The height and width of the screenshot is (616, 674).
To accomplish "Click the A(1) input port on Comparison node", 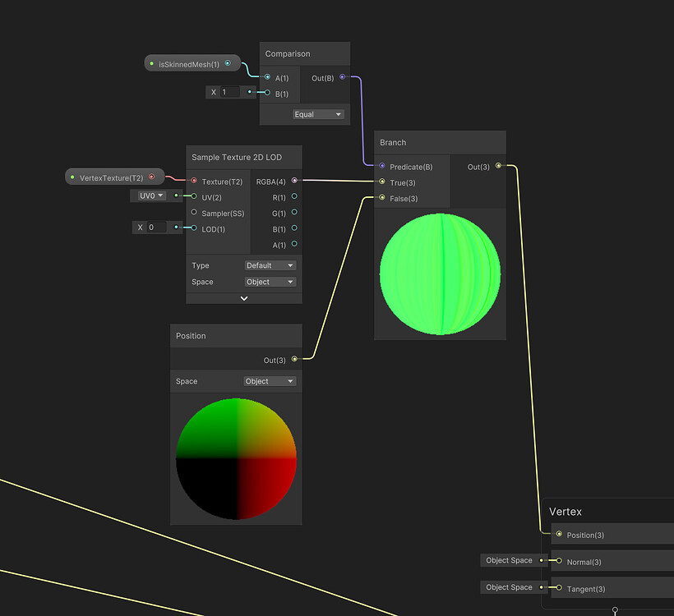I will coord(265,76).
